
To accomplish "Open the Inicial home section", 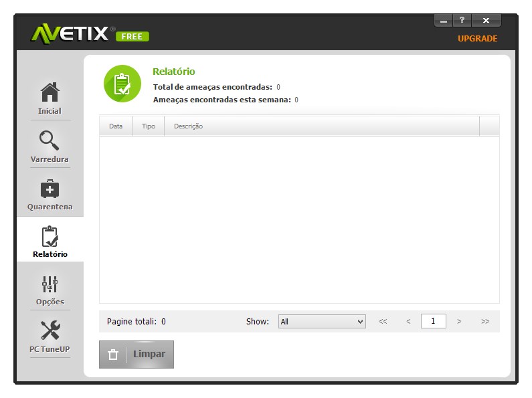I will point(50,98).
